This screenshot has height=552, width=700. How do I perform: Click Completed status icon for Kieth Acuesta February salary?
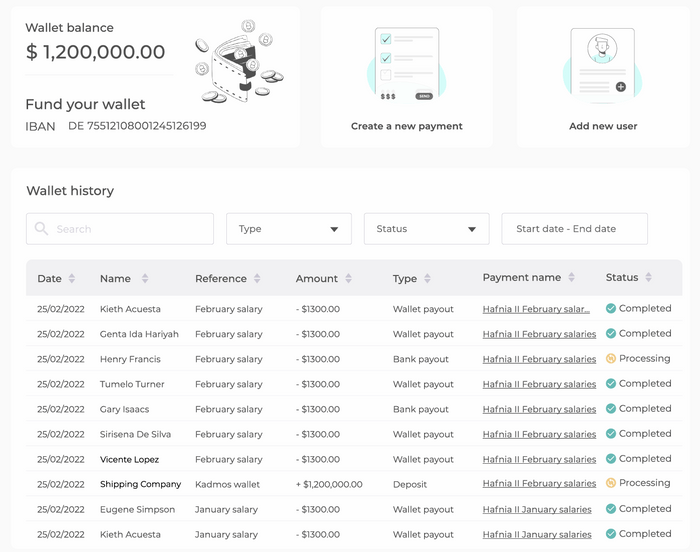point(611,309)
